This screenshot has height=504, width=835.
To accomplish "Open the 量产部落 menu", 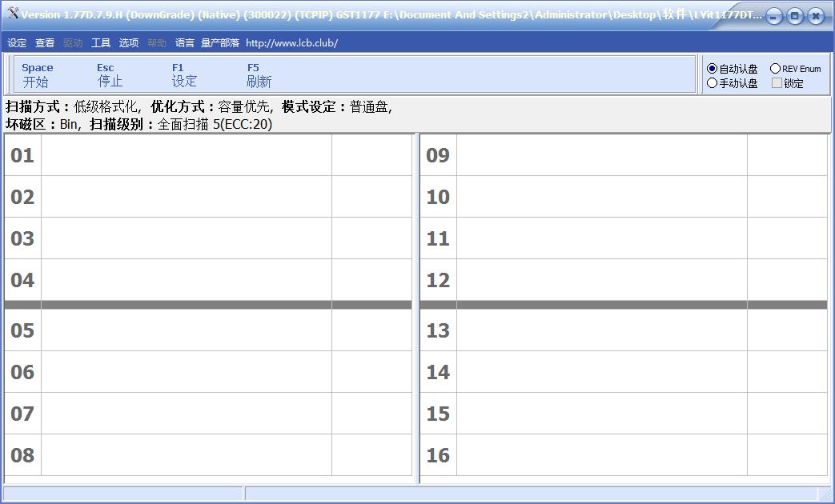I will [220, 43].
